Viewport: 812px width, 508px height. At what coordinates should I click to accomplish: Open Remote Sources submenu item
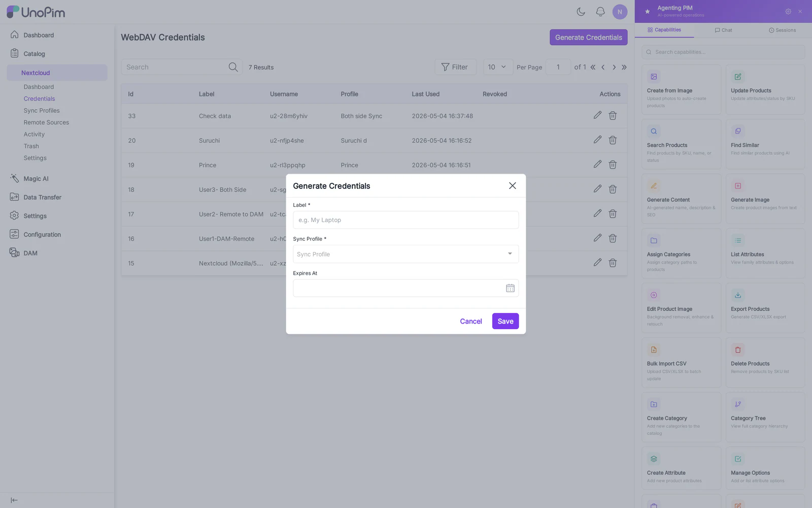tap(46, 122)
